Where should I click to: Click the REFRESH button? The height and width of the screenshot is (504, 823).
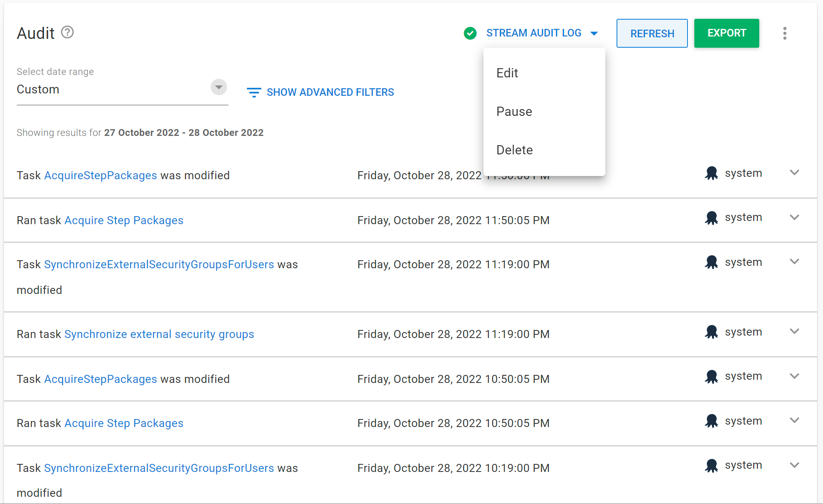coord(652,33)
